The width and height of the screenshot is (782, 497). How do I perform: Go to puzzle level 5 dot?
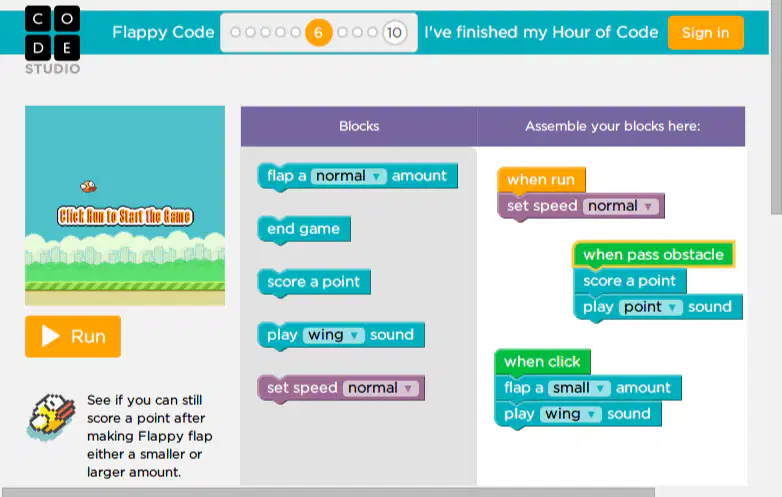click(295, 32)
